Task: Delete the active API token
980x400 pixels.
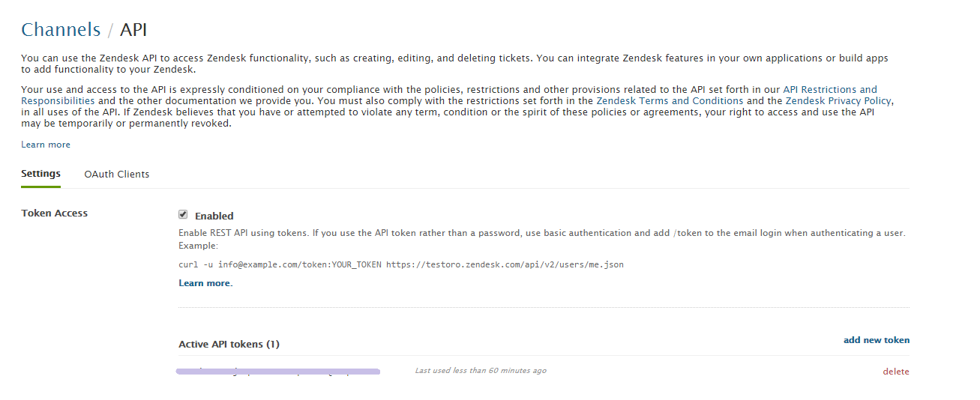Action: 896,372
